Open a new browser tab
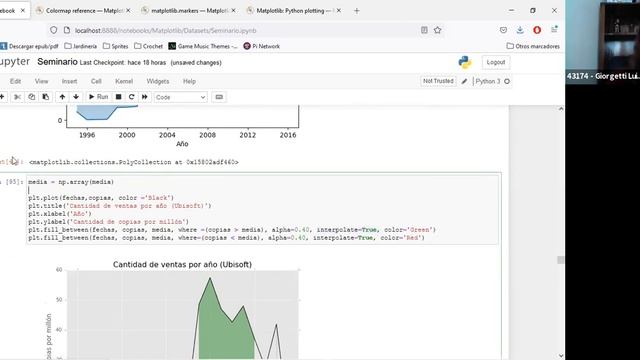This screenshot has height=360, width=640. (357, 11)
